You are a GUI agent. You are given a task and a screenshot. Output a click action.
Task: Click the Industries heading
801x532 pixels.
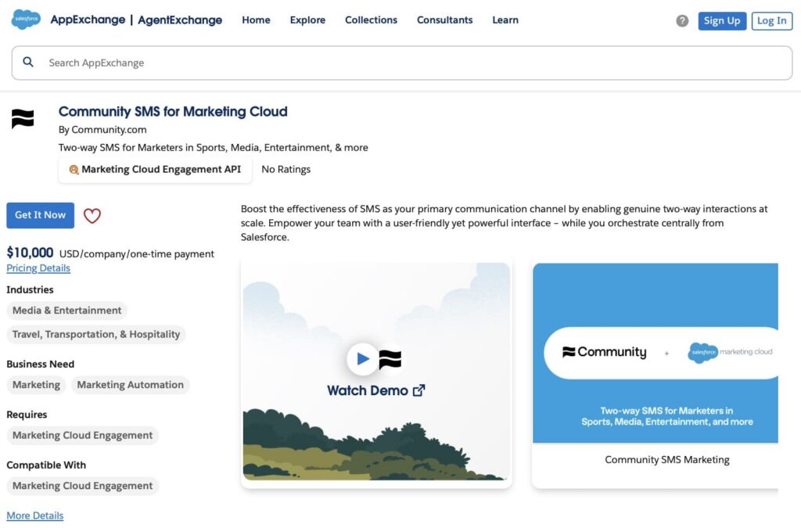pos(31,289)
